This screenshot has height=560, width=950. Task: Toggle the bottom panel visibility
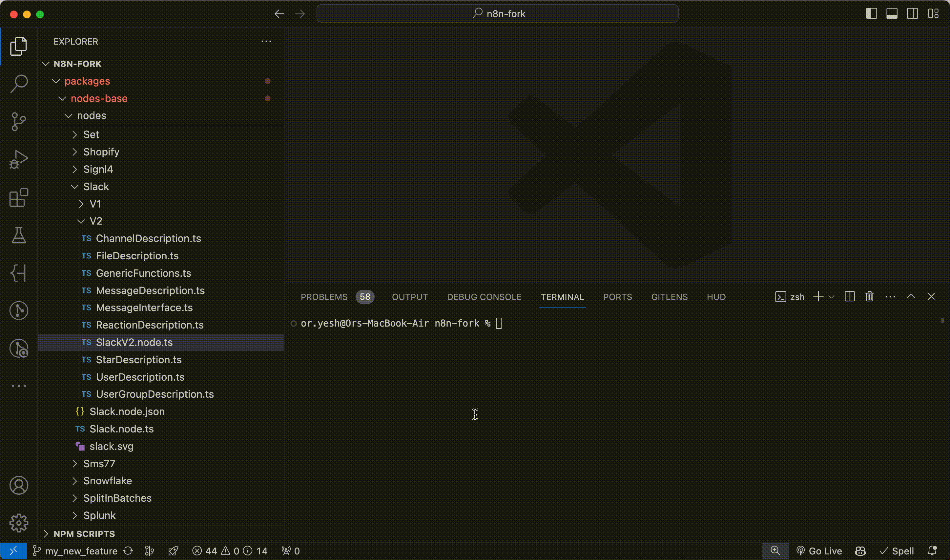click(892, 13)
